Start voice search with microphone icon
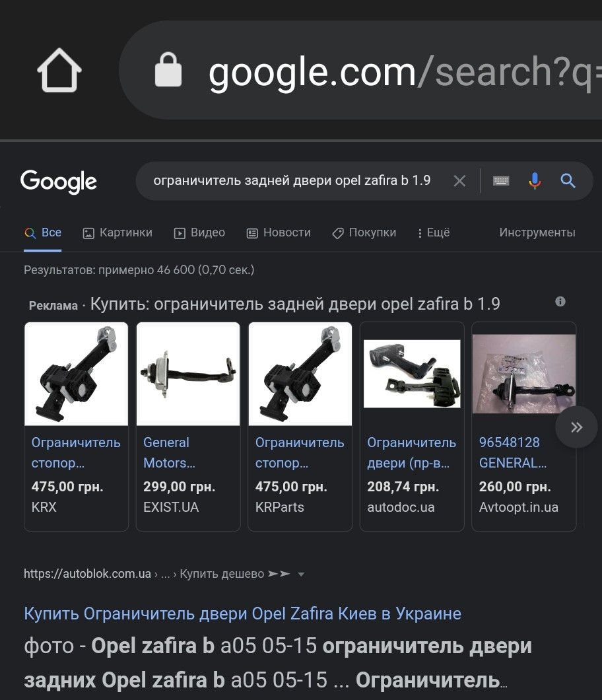The width and height of the screenshot is (602, 700). 535,181
